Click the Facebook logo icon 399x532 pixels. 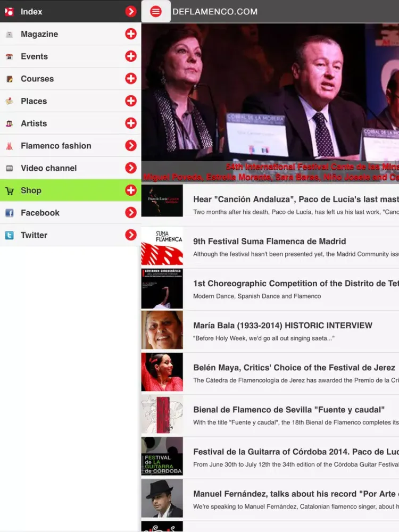[10, 213]
